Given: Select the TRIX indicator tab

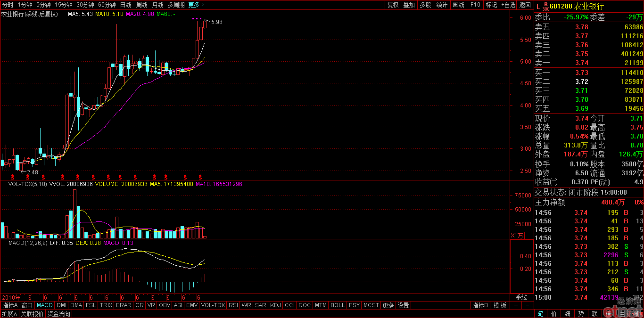Looking at the screenshot, I should (106, 305).
